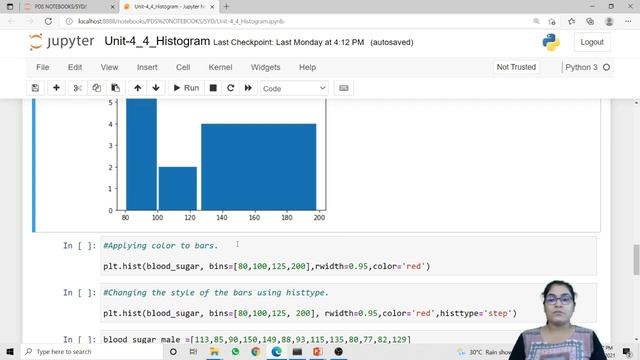
Task: Cut selected cells with the scissors icon
Action: click(78, 88)
